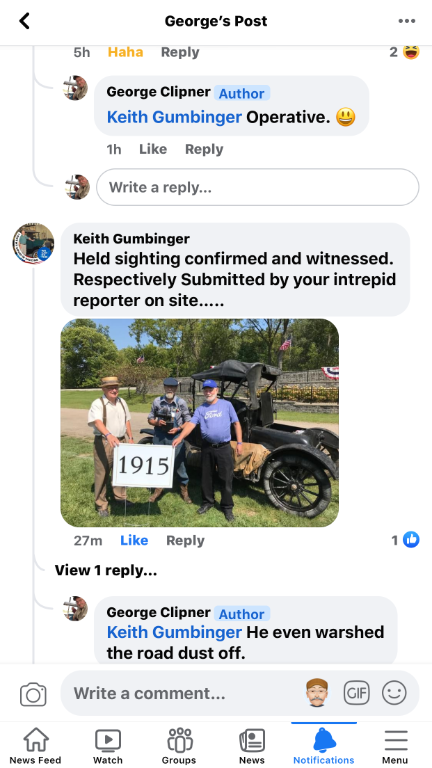Open the Haha reaction count at top
432x768 pixels.
click(x=405, y=51)
